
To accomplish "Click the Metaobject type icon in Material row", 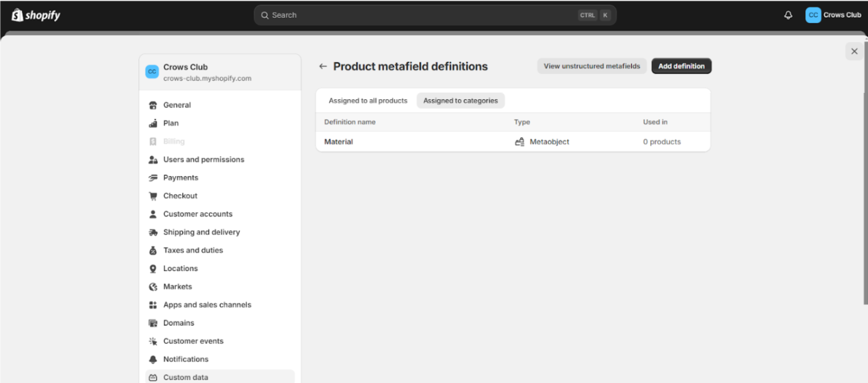I will (520, 142).
